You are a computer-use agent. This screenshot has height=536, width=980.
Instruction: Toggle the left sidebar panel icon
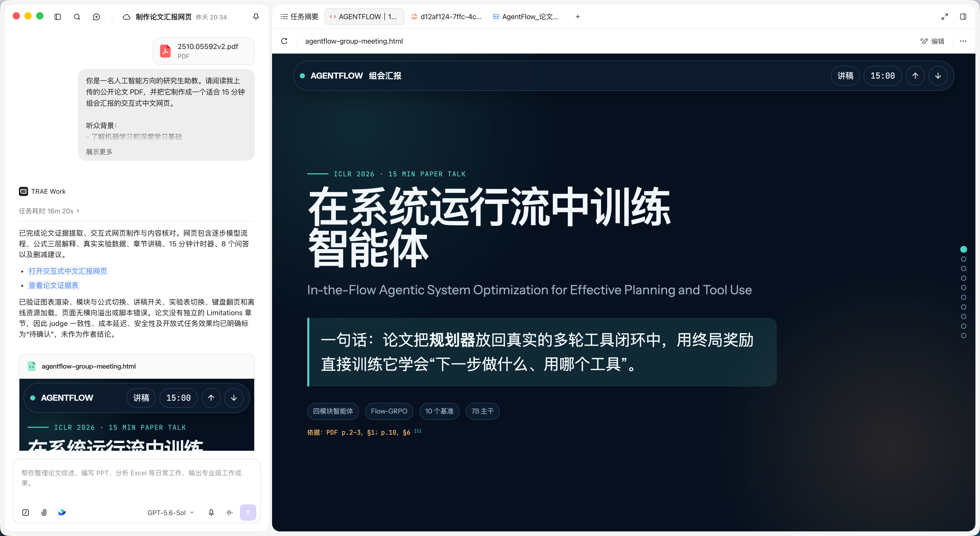click(58, 17)
